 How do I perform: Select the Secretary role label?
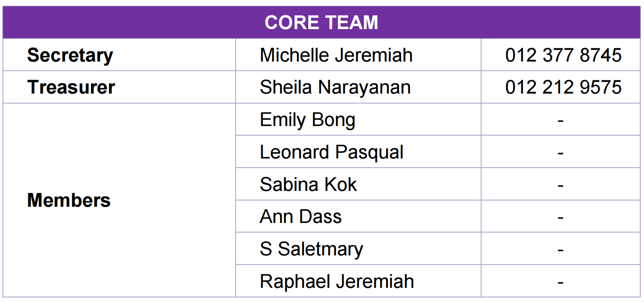(70, 55)
